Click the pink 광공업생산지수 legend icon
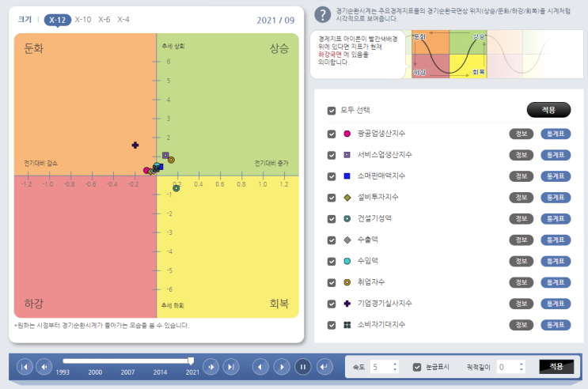The width and height of the screenshot is (588, 389). point(347,134)
